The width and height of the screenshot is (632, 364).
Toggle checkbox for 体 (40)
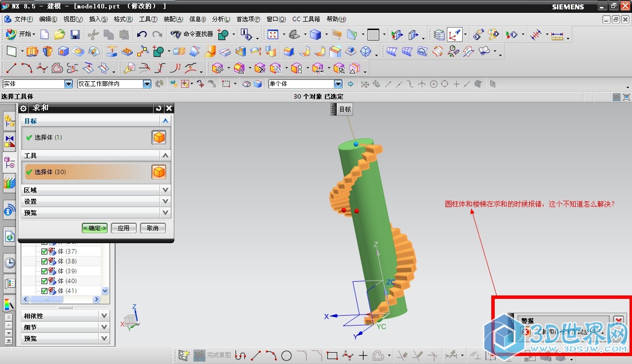[x=44, y=281]
